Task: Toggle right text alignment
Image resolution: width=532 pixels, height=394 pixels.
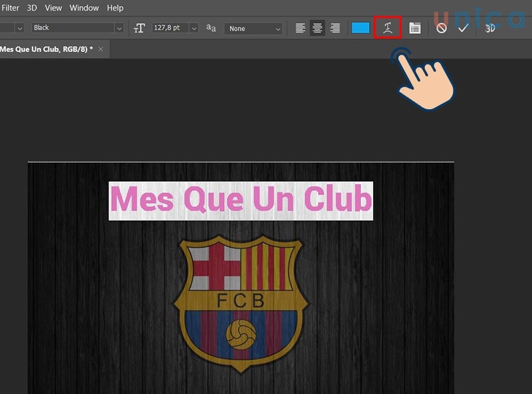Action: click(x=336, y=29)
